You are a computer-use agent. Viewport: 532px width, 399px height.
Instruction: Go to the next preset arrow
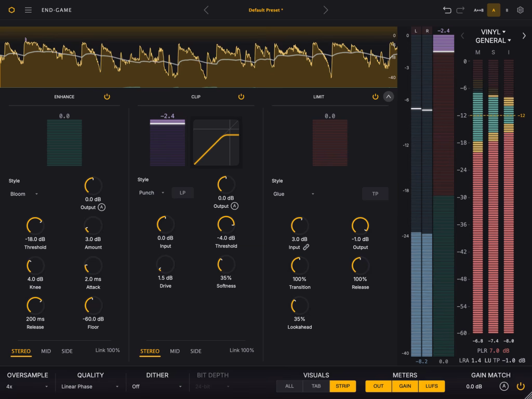click(x=326, y=10)
